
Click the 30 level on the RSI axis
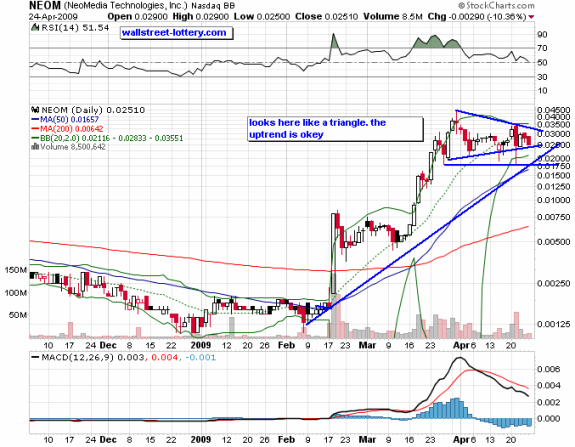pos(542,77)
